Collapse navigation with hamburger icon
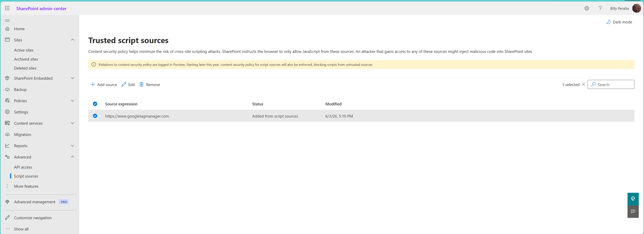Image resolution: width=644 pixels, height=234 pixels. click(7, 20)
